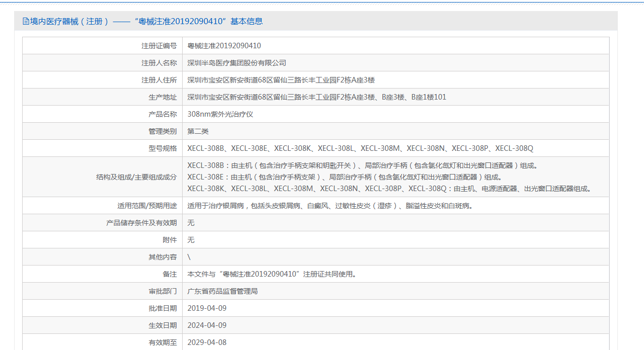This screenshot has width=644, height=350.
Task: Click the header title 境内医疗器械（注册）基本信息
Action: tap(146, 21)
